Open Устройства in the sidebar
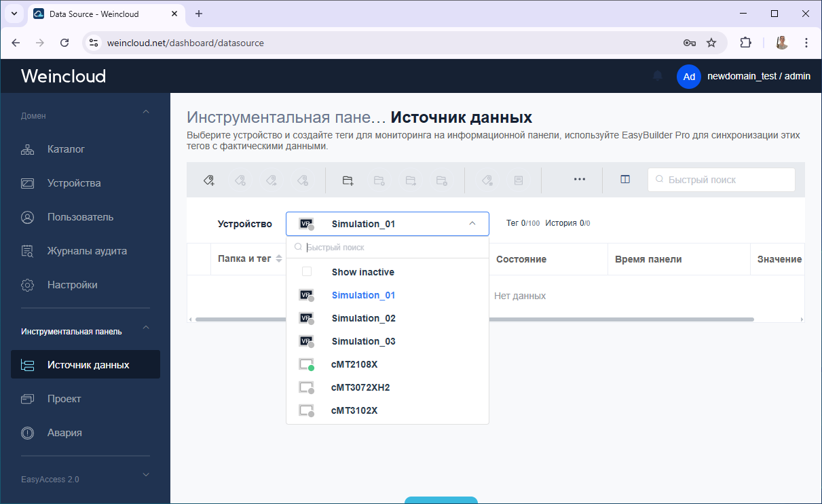The image size is (822, 504). (x=74, y=183)
